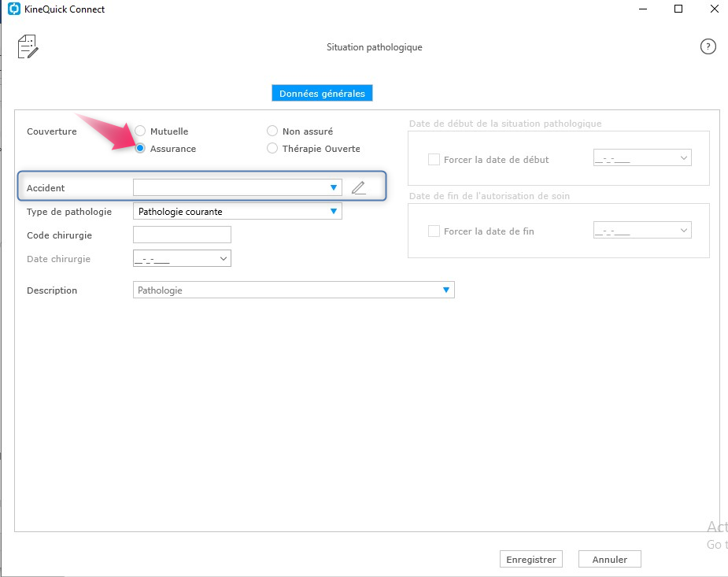
Task: Open the start date picker dropdown
Action: [x=683, y=157]
